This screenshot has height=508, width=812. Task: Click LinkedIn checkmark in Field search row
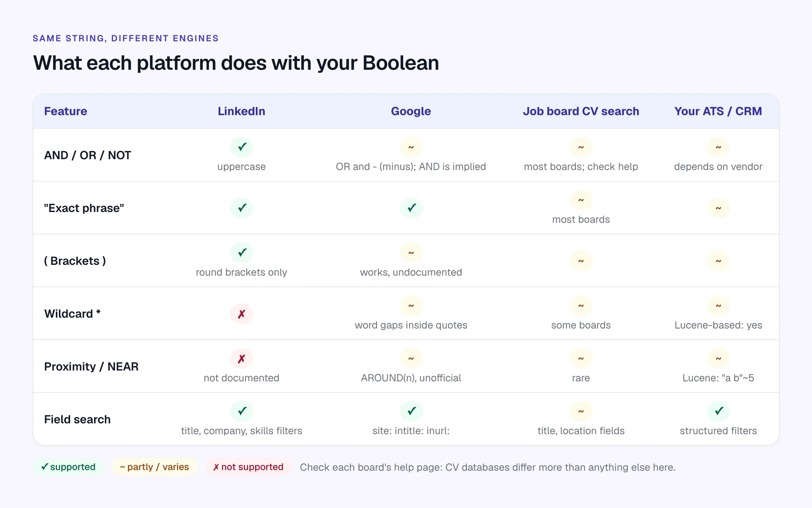[x=242, y=411]
